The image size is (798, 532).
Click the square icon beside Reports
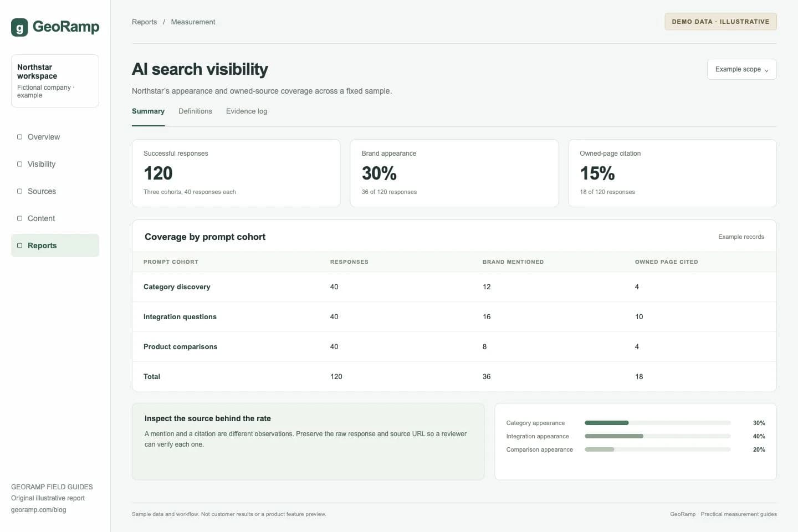pos(20,245)
